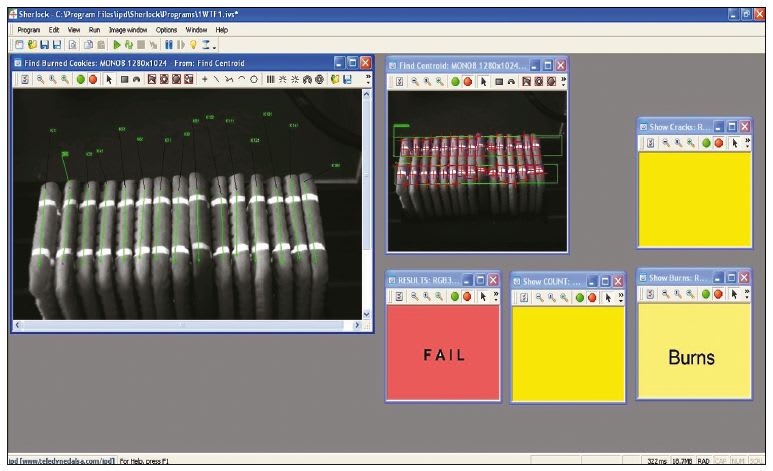Viewport: 773px width, 471px height.
Task: Open the Image window menu
Action: pos(128,30)
